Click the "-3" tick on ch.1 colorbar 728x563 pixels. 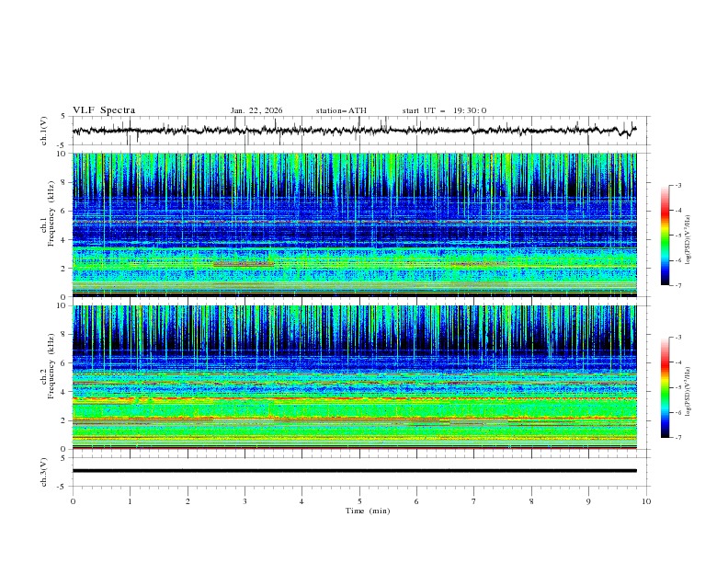click(x=677, y=185)
